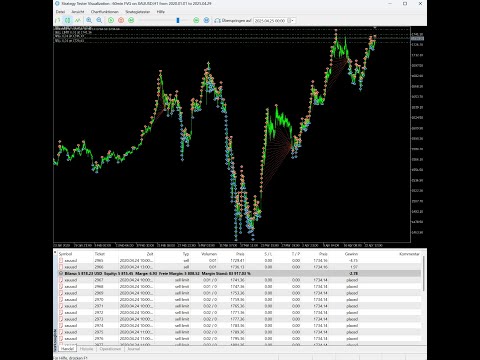
Task: Click the Kommentar column header
Action: [x=409, y=254]
